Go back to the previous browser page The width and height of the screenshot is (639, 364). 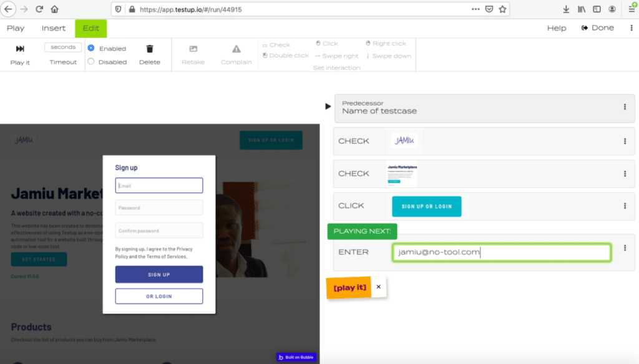(x=8, y=9)
